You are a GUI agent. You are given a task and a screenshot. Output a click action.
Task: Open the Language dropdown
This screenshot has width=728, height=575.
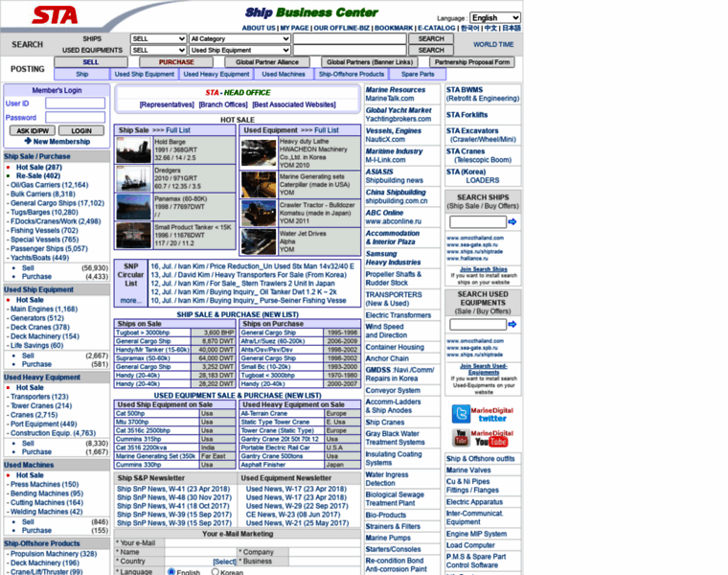coord(495,17)
